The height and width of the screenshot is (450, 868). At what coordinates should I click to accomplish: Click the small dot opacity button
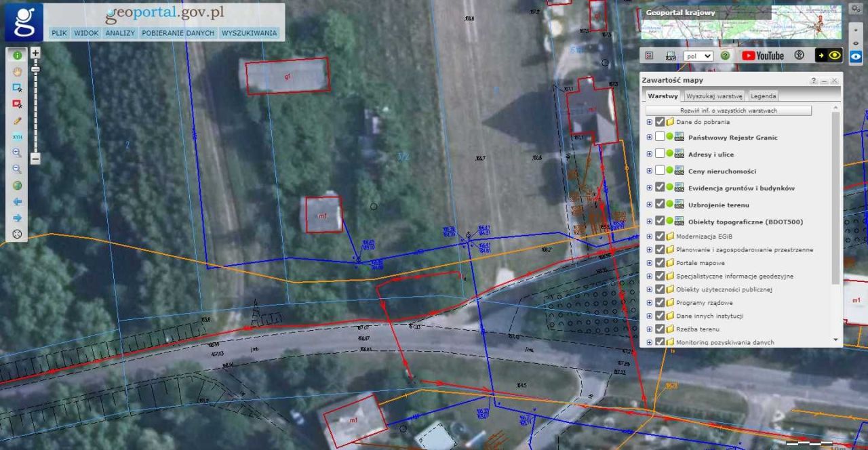coord(855,30)
